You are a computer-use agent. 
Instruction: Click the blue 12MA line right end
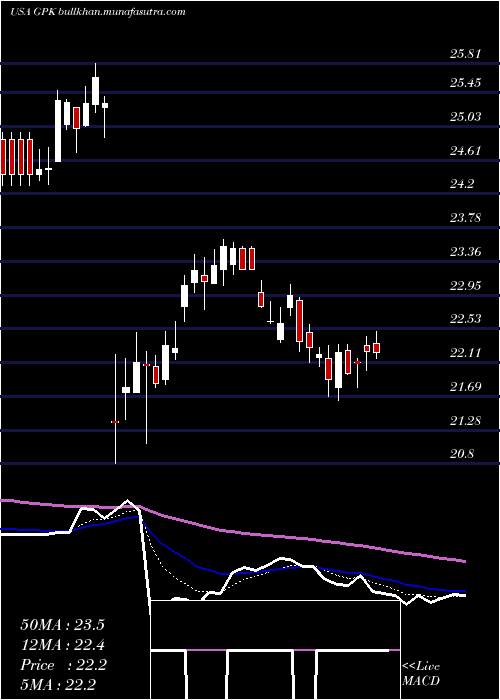click(463, 591)
